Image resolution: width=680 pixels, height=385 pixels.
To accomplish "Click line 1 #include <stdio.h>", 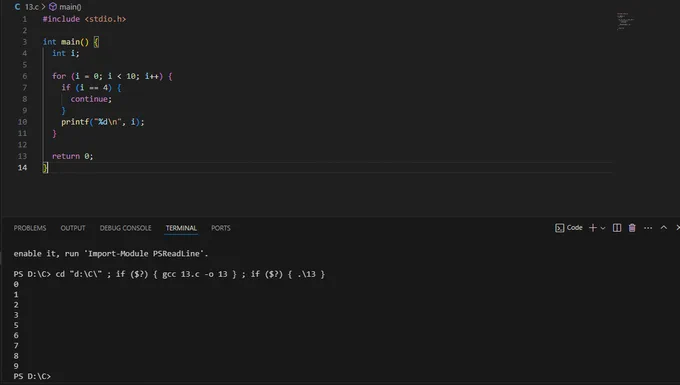I will 84,19.
